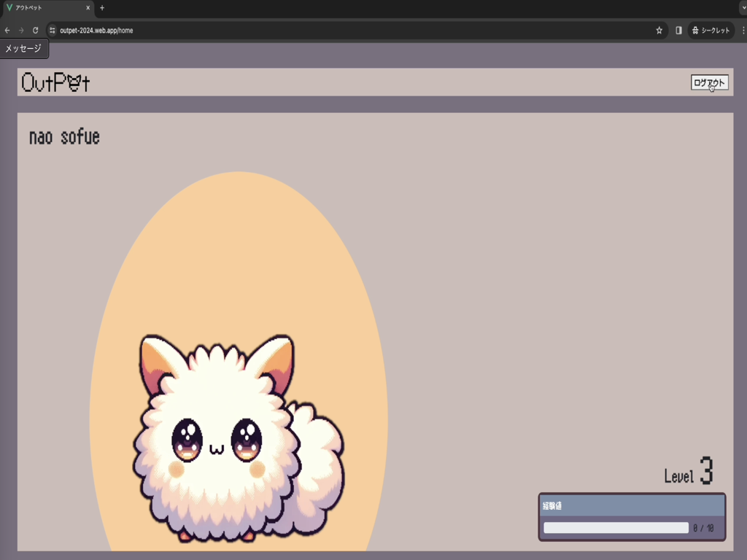
Task: Click the browser back arrow
Action: tap(7, 31)
